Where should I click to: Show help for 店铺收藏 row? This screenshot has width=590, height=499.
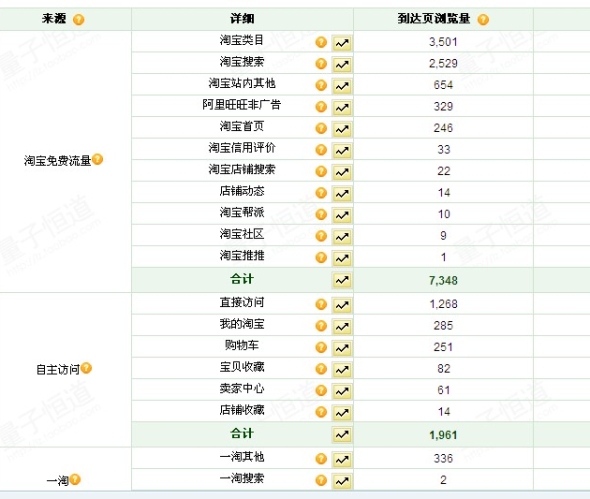pyautogui.click(x=321, y=412)
